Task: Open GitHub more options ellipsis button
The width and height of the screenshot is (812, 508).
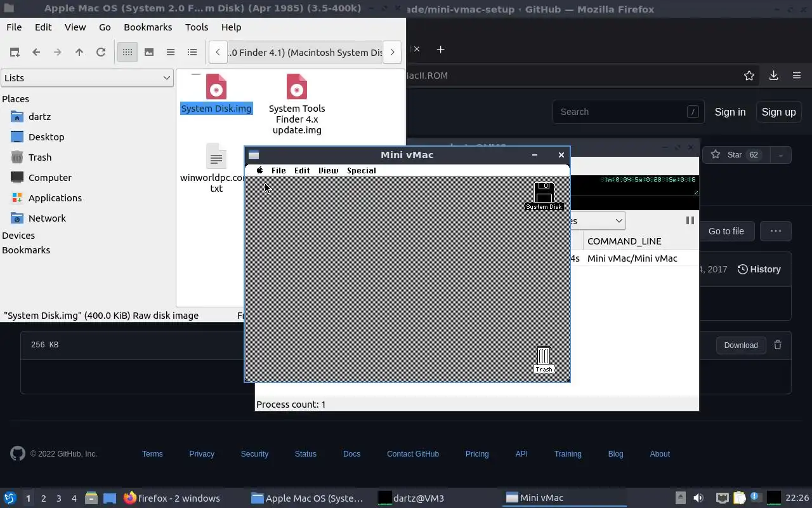Action: 775,231
